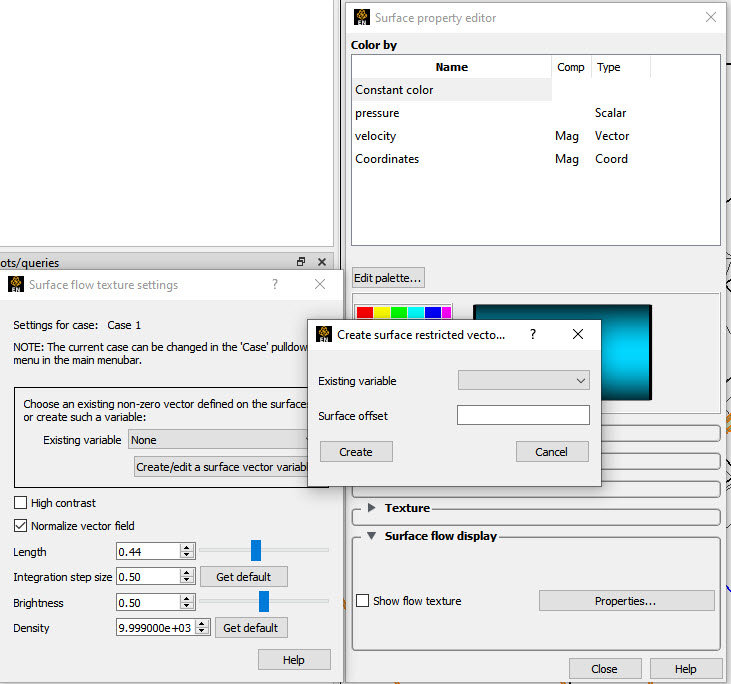Close the Create surface restricted vector dialog

click(578, 334)
